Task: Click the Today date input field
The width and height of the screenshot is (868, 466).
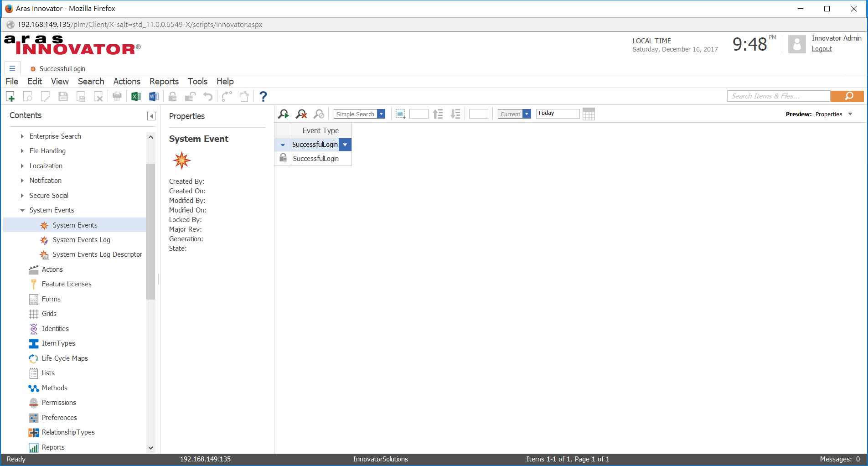Action: [x=558, y=114]
